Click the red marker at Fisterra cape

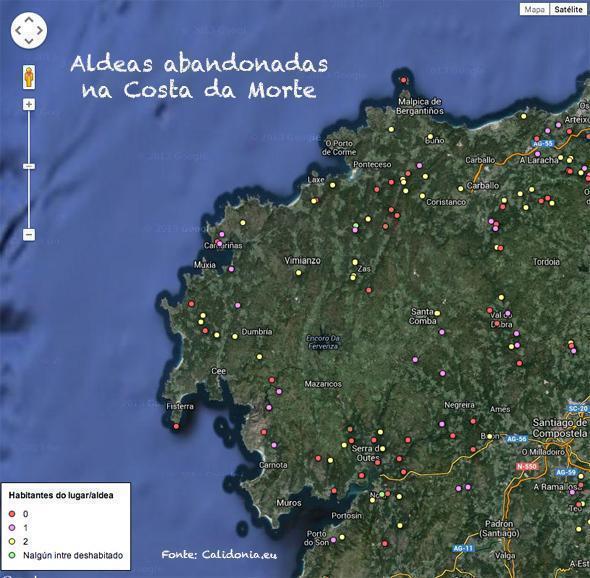point(176,426)
